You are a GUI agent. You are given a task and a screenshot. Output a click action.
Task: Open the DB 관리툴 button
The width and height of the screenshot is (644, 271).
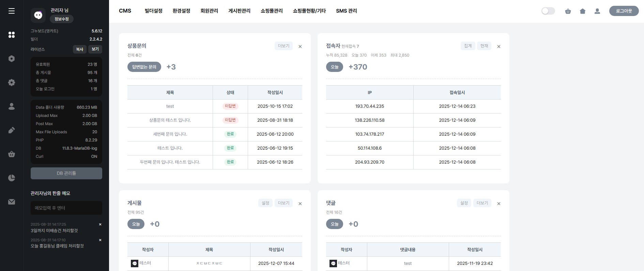66,173
